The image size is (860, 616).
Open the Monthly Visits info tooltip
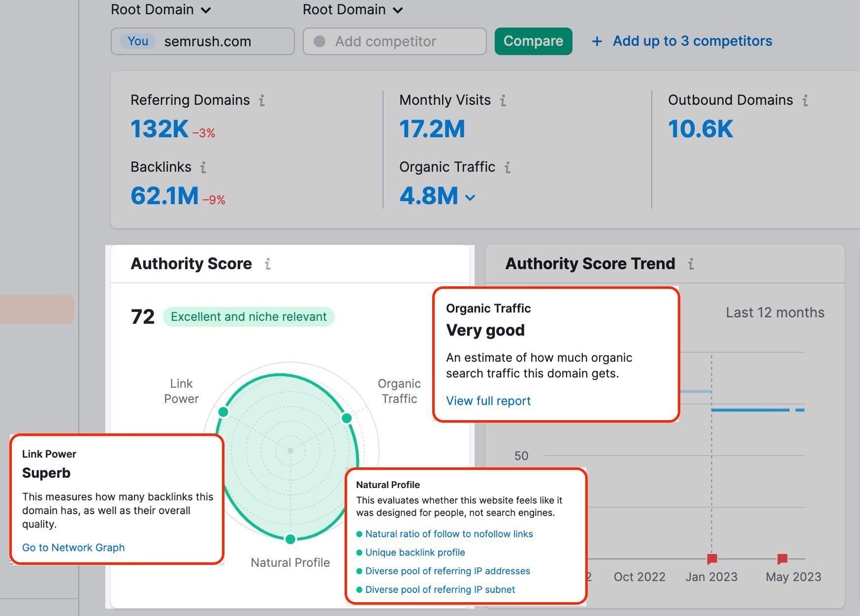tap(503, 100)
